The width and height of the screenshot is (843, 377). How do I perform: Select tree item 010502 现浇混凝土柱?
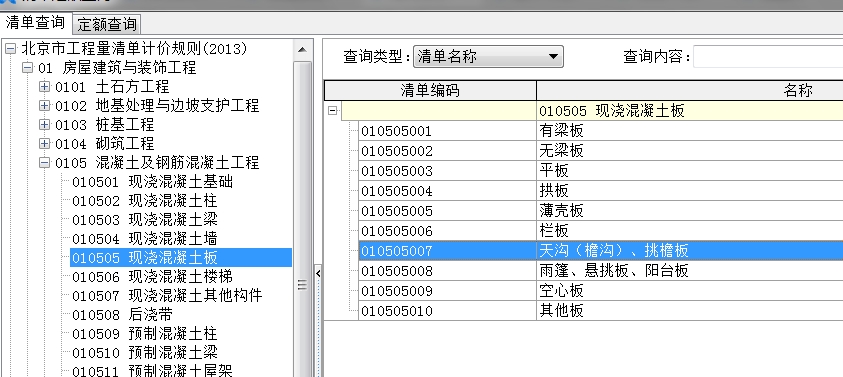pos(145,201)
